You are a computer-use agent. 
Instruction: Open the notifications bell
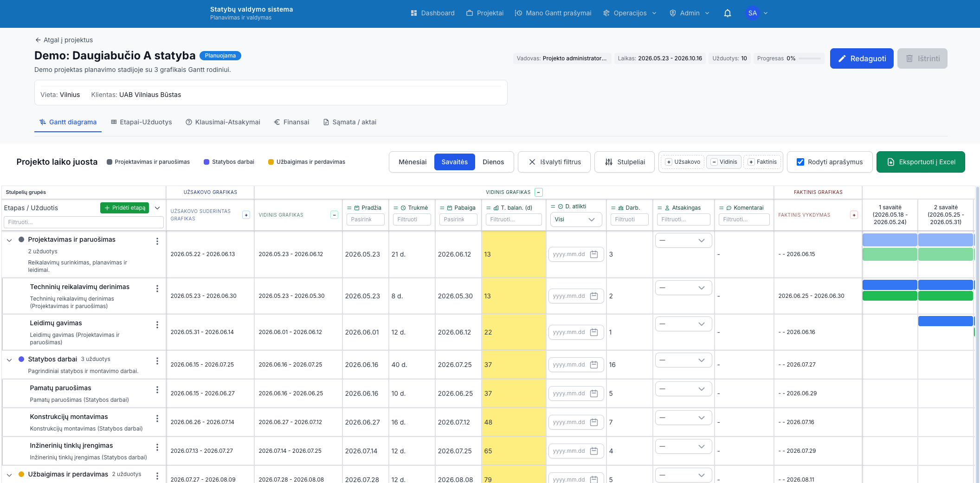click(728, 13)
